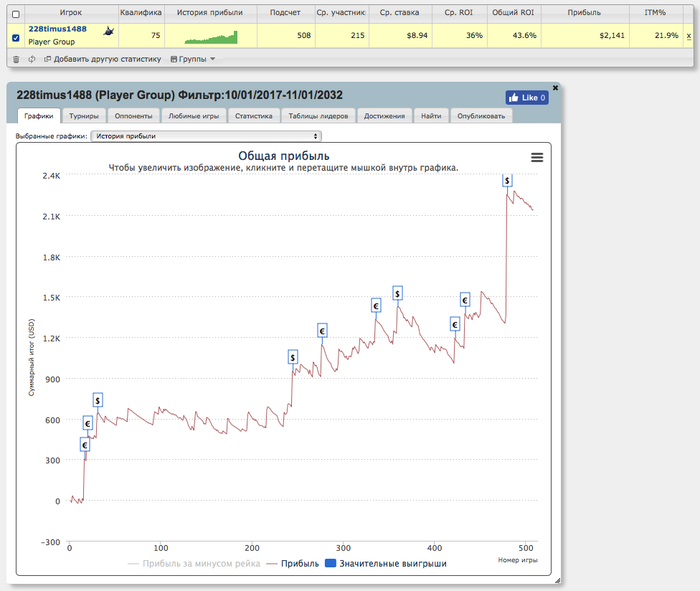Click the dollar marker at the chart peak
Viewport: 700px width, 591px height.
coord(508,181)
